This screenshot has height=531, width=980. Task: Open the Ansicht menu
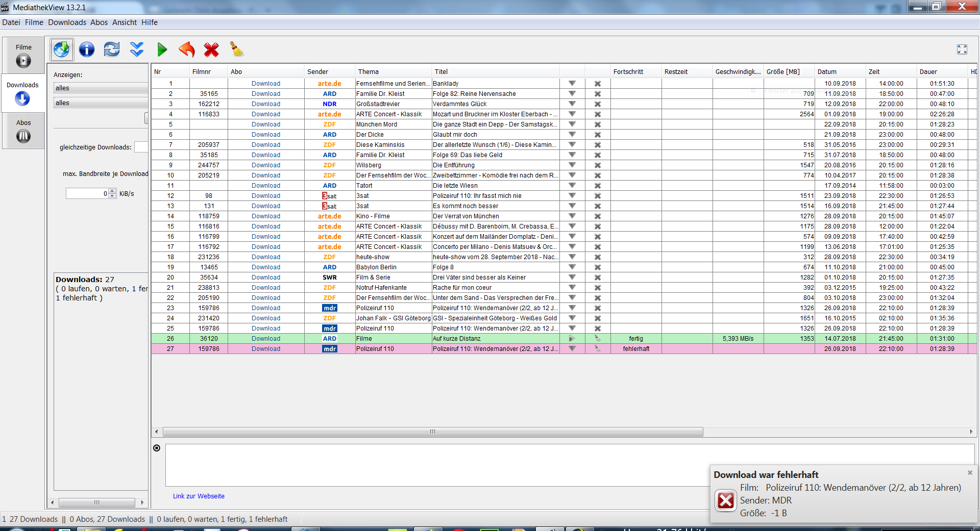pos(125,22)
